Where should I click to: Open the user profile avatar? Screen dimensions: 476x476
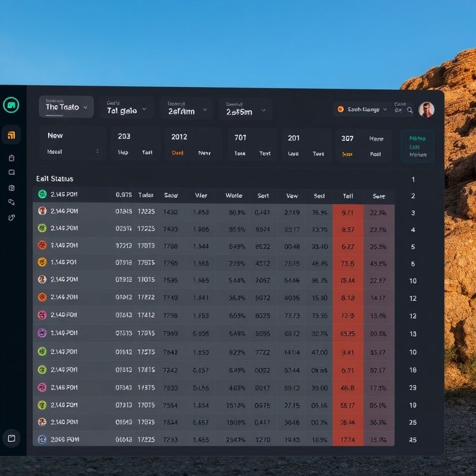click(426, 109)
